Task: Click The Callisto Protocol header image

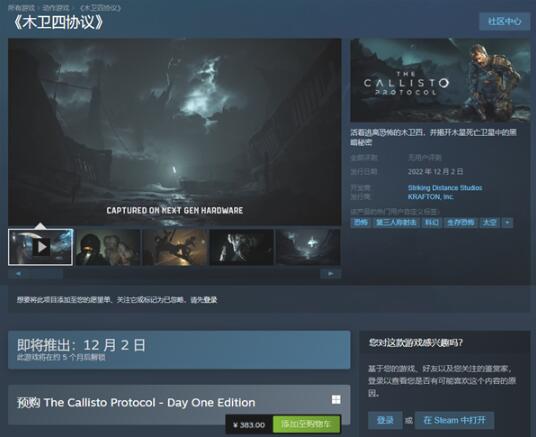Action: (x=440, y=80)
